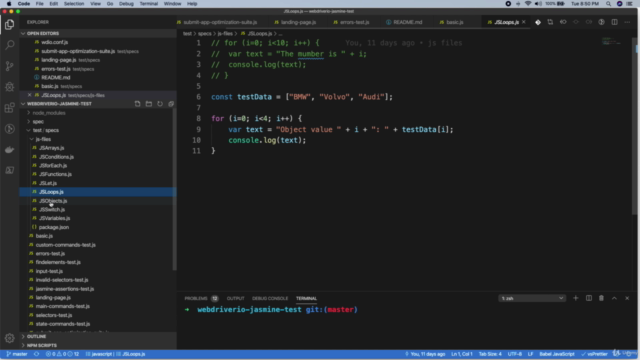Open the master branch status bar item

point(17,354)
